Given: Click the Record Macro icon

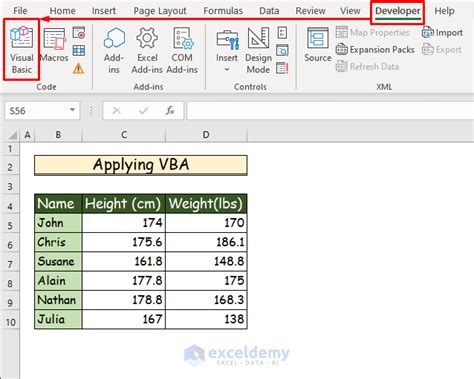Looking at the screenshot, I should [79, 33].
